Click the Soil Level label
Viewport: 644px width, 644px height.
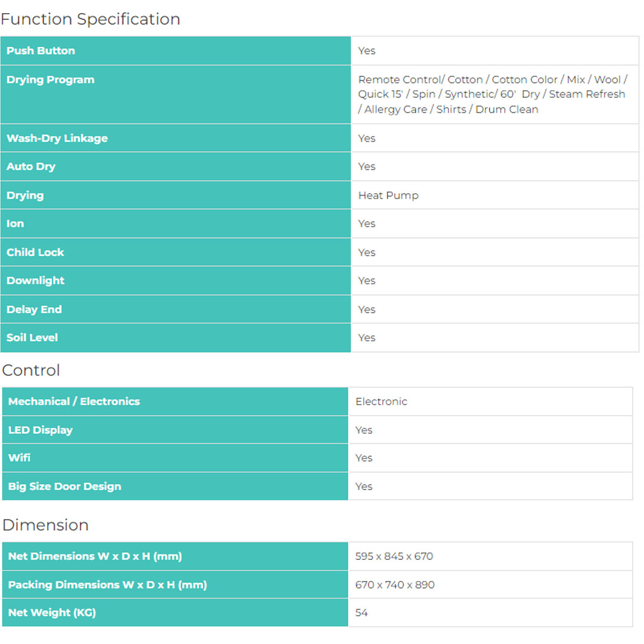click(32, 338)
